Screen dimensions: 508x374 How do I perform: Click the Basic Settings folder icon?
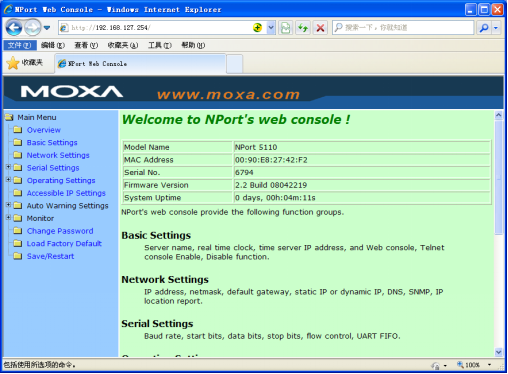tap(18, 142)
